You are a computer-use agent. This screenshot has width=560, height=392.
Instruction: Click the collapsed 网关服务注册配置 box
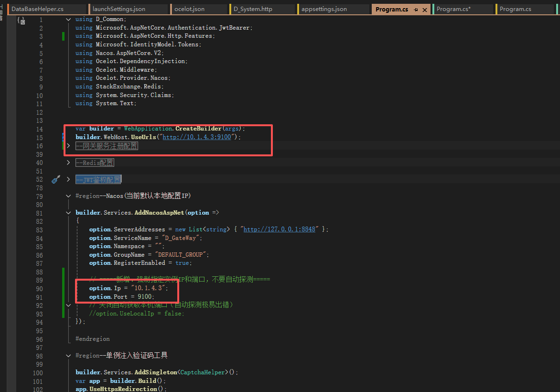[107, 146]
